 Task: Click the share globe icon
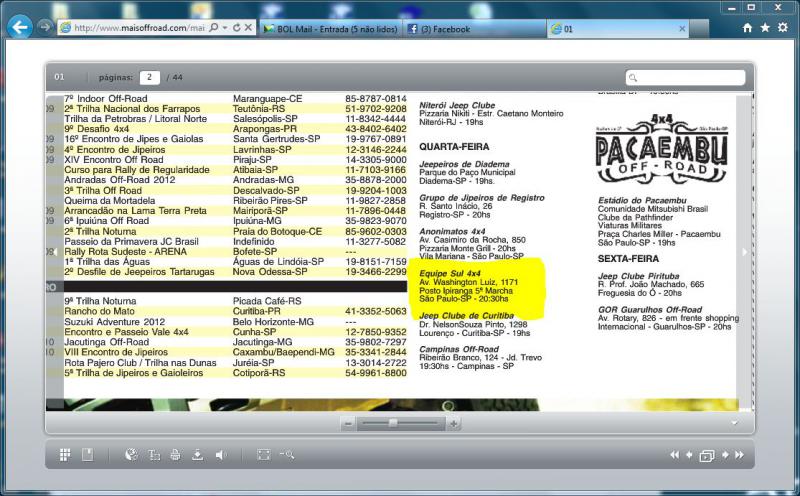(131, 455)
